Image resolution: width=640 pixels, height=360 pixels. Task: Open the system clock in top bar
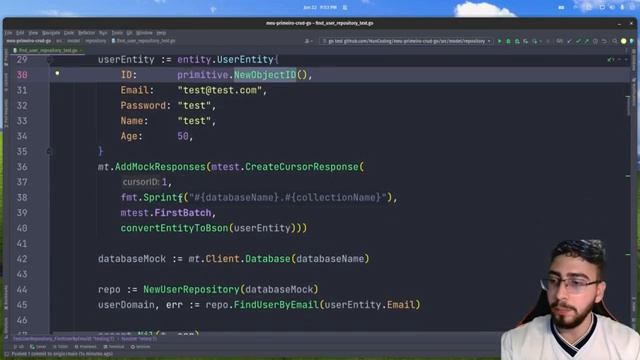pyautogui.click(x=320, y=7)
